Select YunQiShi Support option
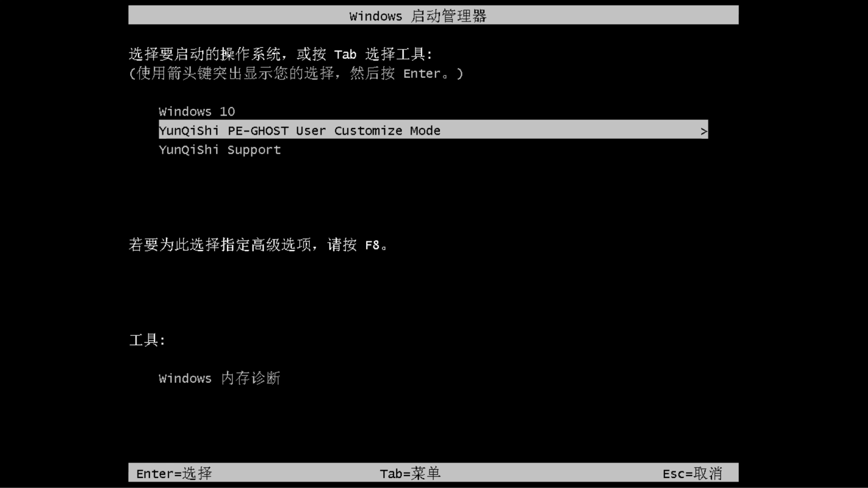The height and width of the screenshot is (488, 868). 219,150
